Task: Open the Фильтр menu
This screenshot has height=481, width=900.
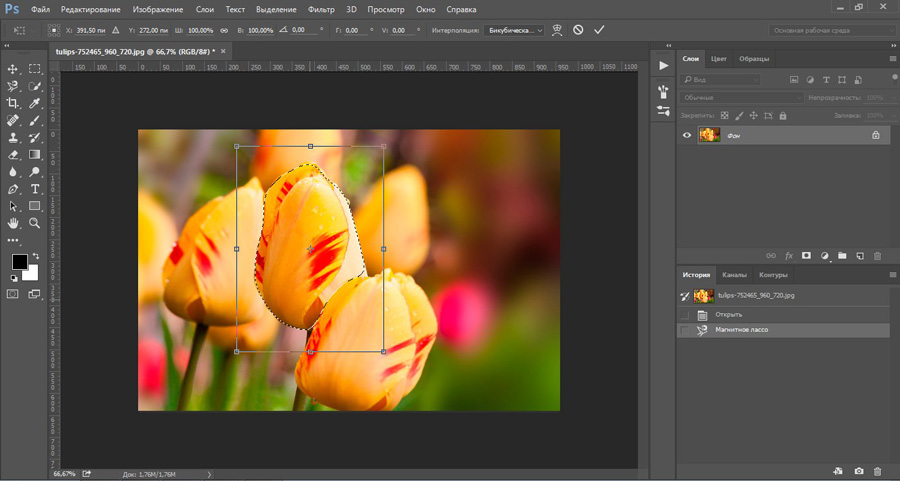Action: (x=321, y=9)
